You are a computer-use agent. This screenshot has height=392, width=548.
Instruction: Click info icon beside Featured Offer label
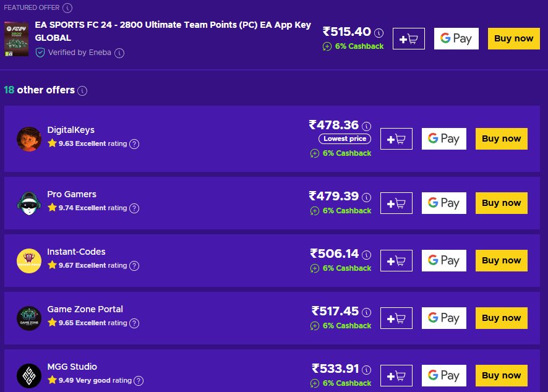pyautogui.click(x=67, y=8)
